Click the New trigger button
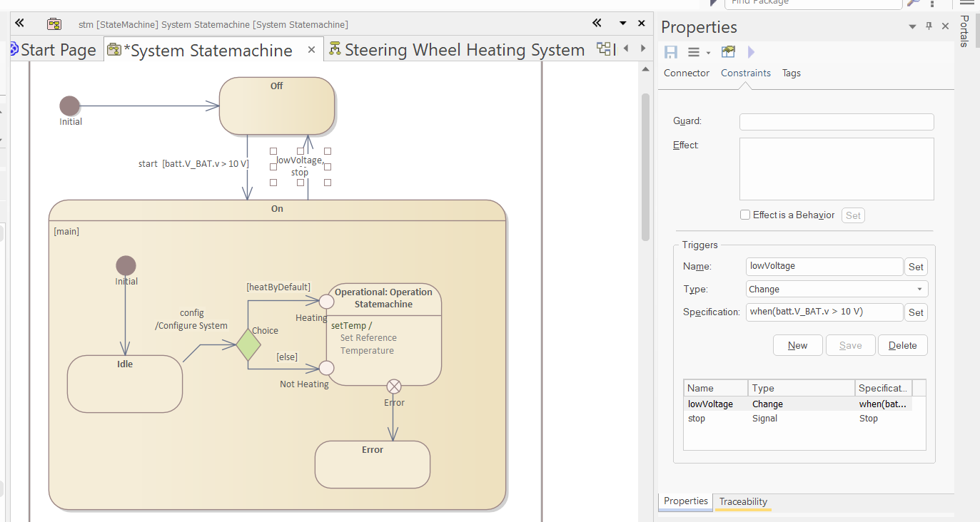This screenshot has width=980, height=522. (x=797, y=345)
